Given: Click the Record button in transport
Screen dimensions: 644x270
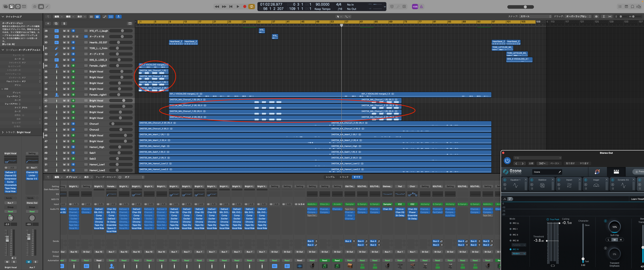Looking at the screenshot, I should (244, 7).
